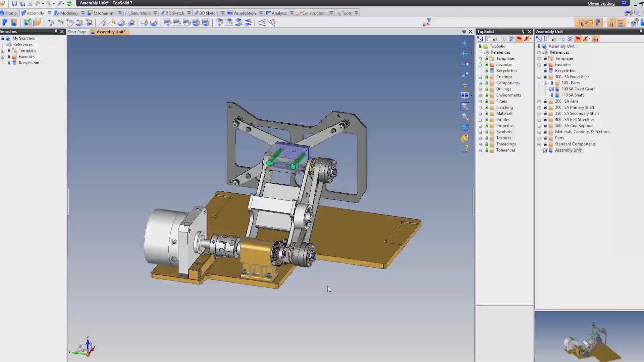Toggle orange arrow icon in Assembly Unit toolbar
Image resolution: width=644 pixels, height=362 pixels.
[595, 39]
